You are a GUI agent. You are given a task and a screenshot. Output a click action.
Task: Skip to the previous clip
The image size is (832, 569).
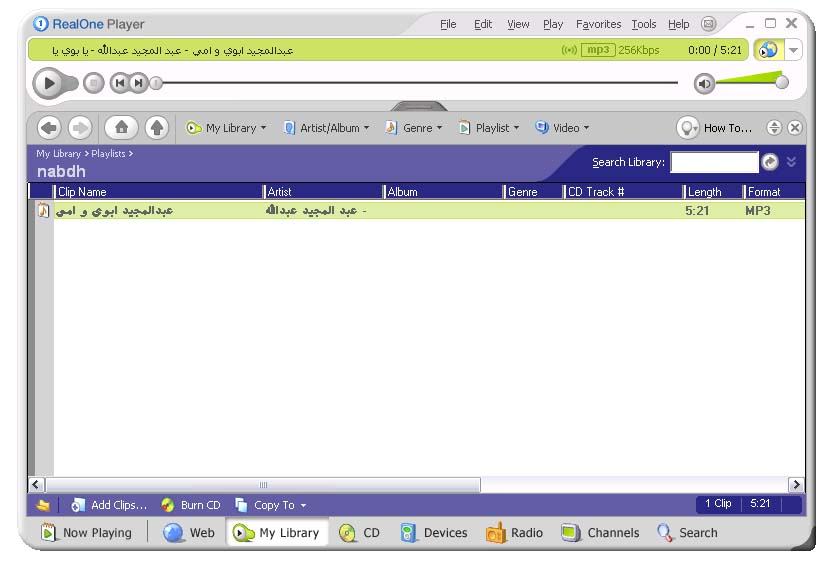[119, 83]
